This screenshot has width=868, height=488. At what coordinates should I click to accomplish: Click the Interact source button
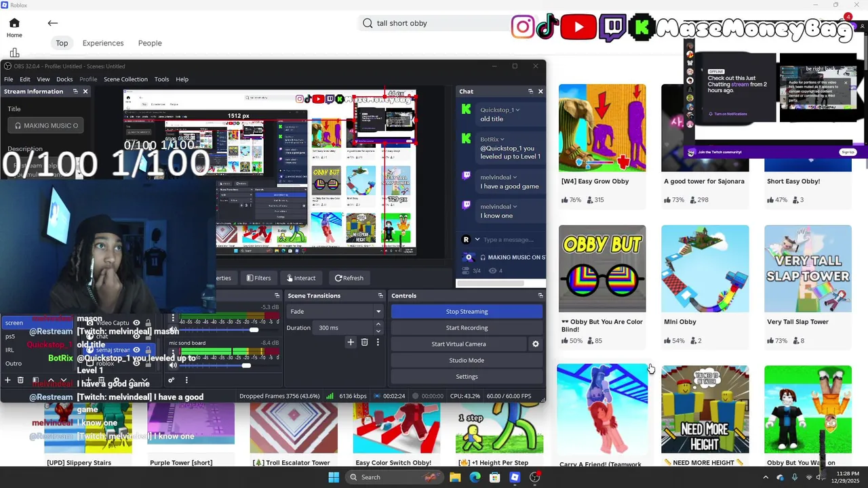click(300, 278)
